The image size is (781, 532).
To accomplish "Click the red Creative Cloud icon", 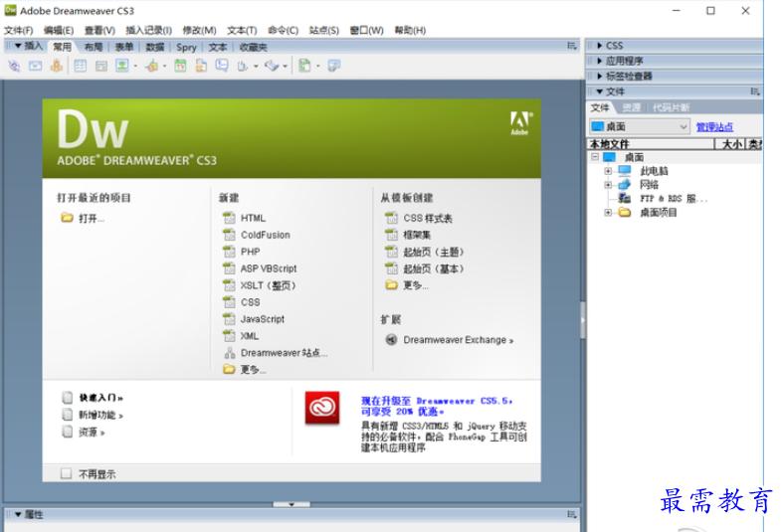I will click(322, 408).
